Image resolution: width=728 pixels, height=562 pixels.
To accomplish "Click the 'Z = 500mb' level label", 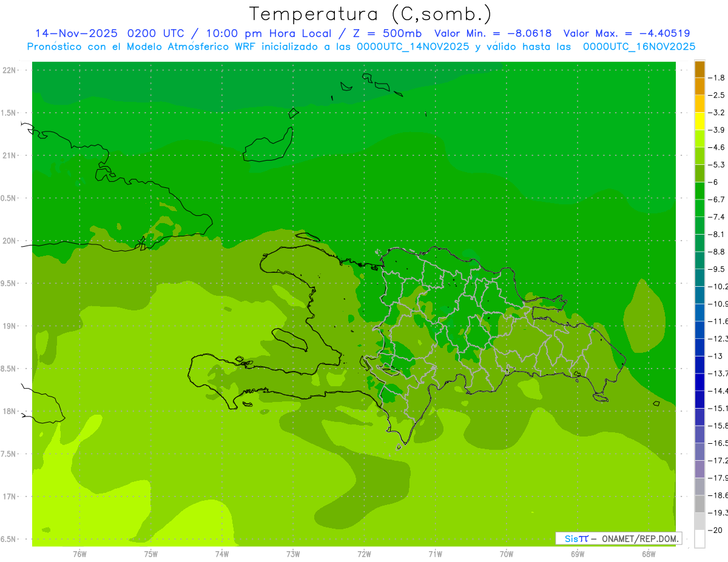I will click(x=386, y=33).
